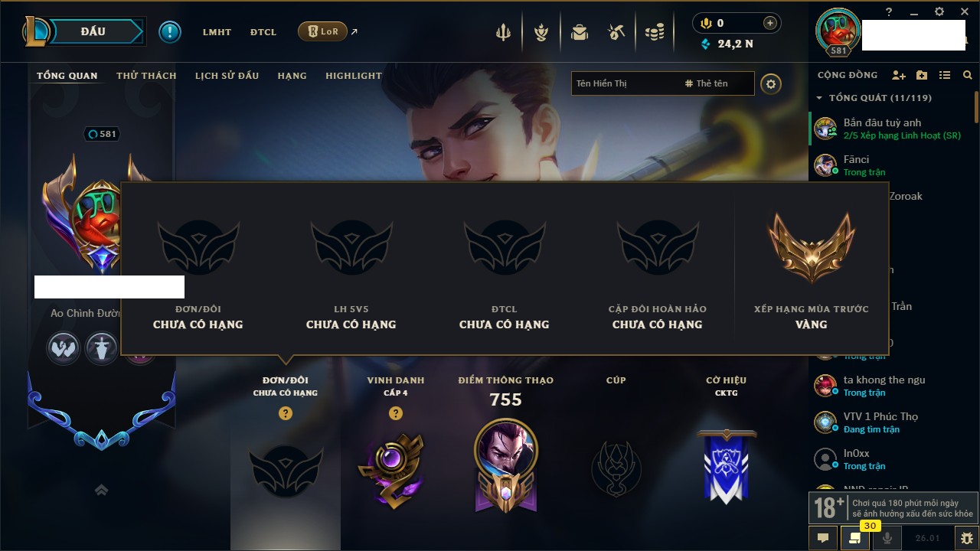
Task: Open the Clash trident icon in top bar
Action: 503,32
